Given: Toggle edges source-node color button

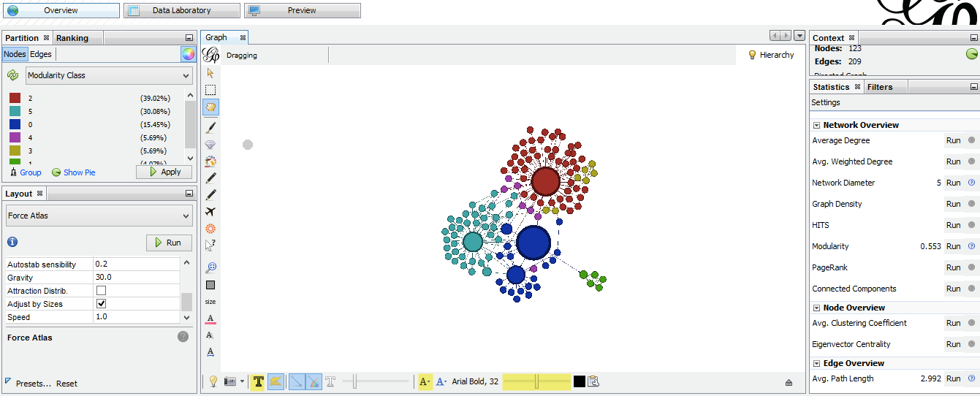Looking at the screenshot, I should [314, 381].
